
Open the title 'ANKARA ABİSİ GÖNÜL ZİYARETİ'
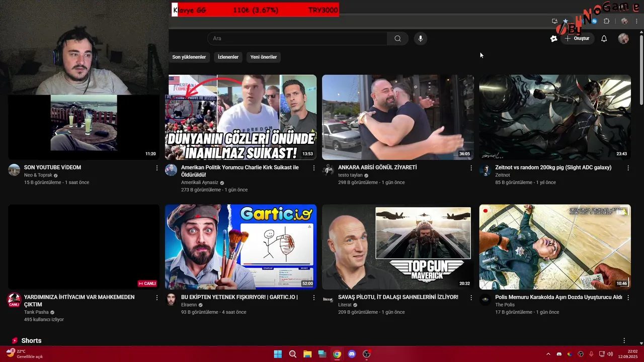point(377,167)
